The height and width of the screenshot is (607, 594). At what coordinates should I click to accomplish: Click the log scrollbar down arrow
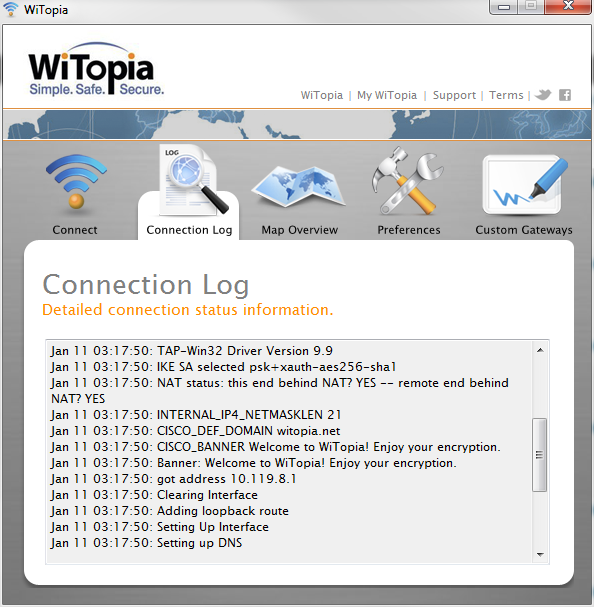point(540,555)
